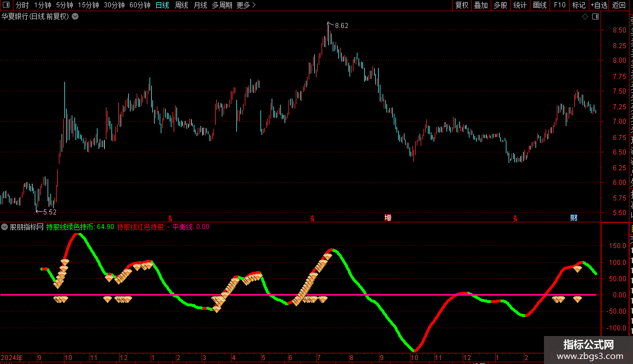Click the 华夏银行(日线.前复权) title
This screenshot has height=364, width=633.
coord(35,17)
